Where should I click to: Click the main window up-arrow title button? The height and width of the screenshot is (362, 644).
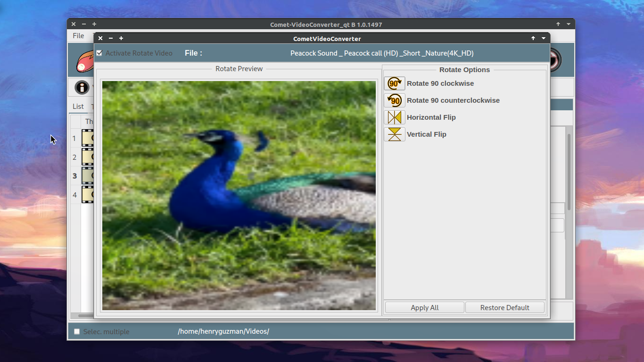click(x=558, y=24)
